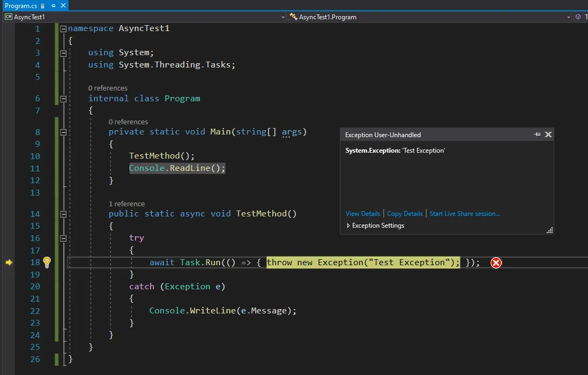The image size is (588, 375).
Task: Click Copy Details link
Action: pyautogui.click(x=405, y=213)
